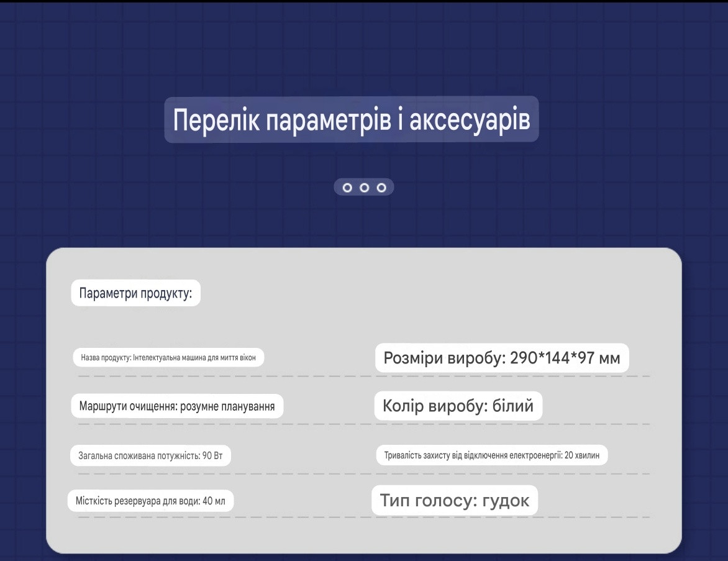
Task: Select the 'Маршрути очищення: розумне планування' label
Action: 177,406
